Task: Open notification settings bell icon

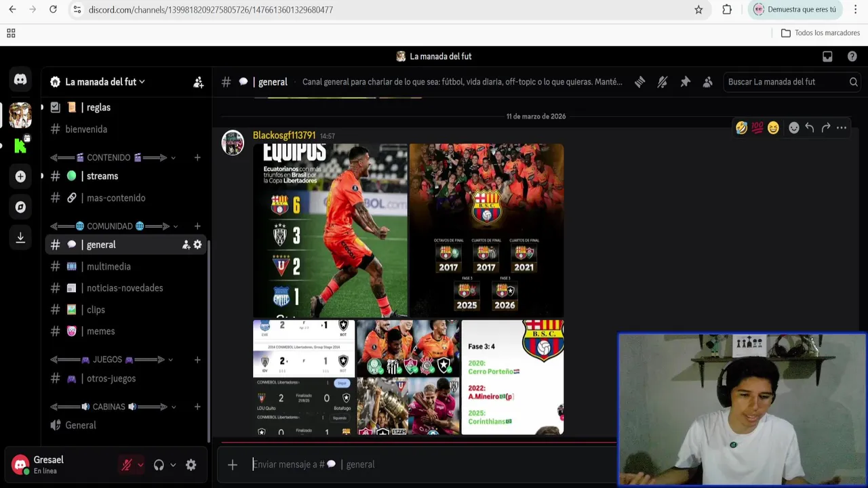Action: [663, 82]
